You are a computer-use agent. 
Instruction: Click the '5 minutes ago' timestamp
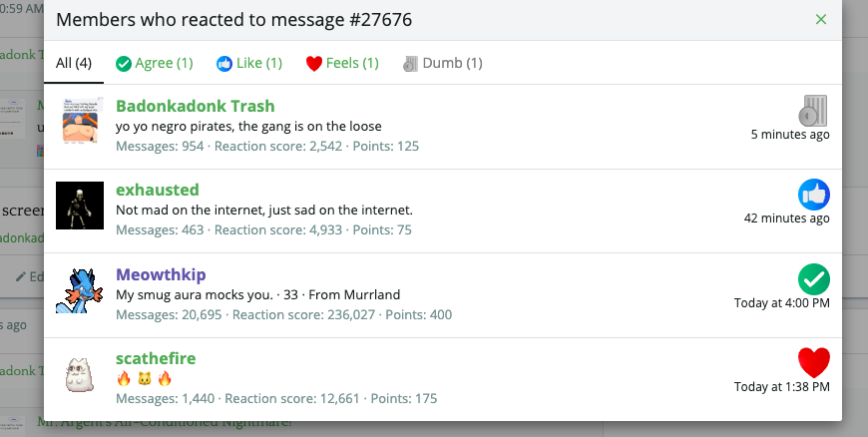pyautogui.click(x=790, y=135)
